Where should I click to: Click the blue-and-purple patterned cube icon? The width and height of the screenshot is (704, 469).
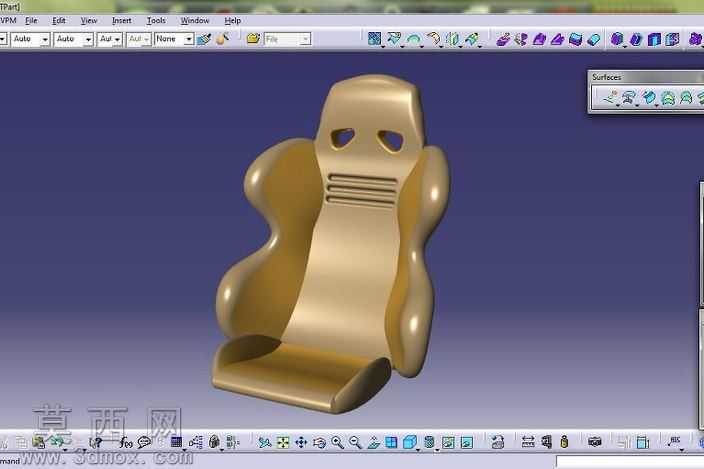tap(672, 39)
